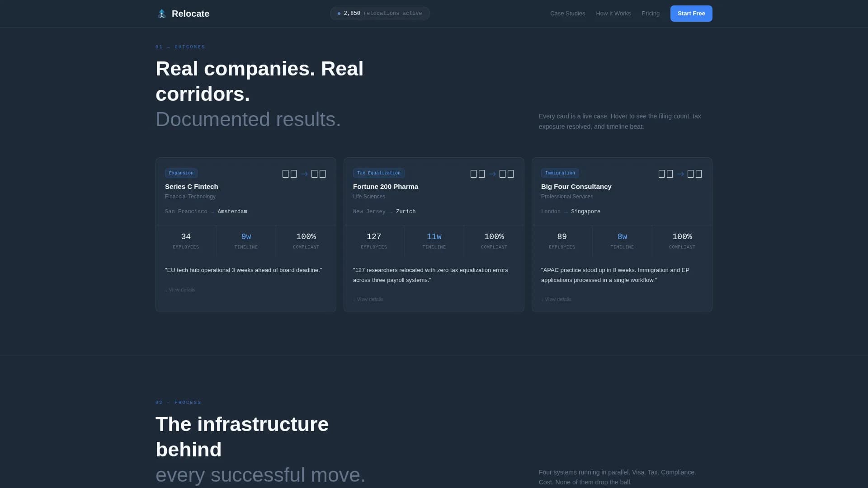Click the Big Four Consultancy title
868x488 pixels.
click(x=576, y=187)
